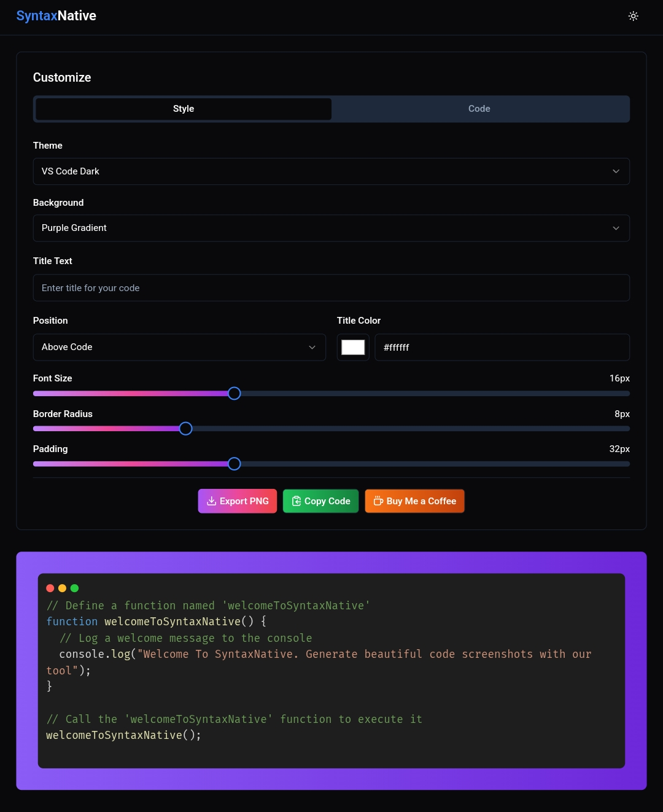663x812 pixels.
Task: Click the Title Color label
Action: [x=359, y=321]
